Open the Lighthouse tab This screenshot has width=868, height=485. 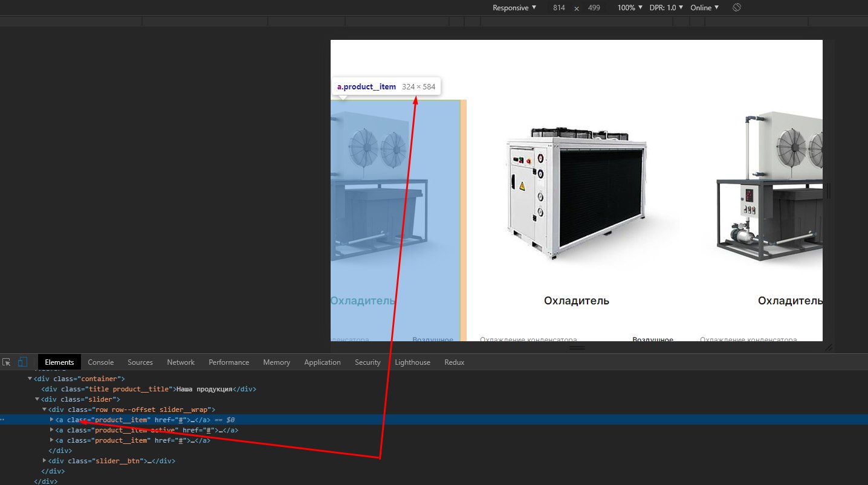coord(412,362)
